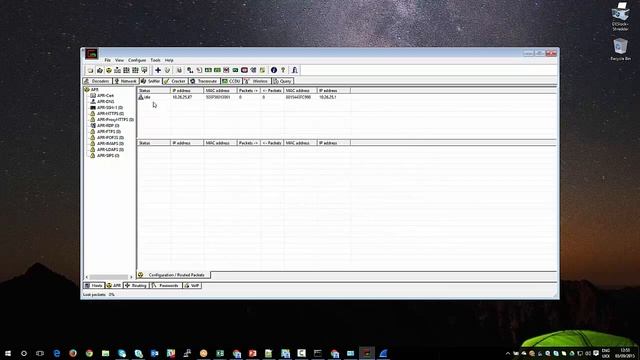The width and height of the screenshot is (640, 360).
Task: Select APR-FTPS (0) in the tree
Action: coord(109,131)
